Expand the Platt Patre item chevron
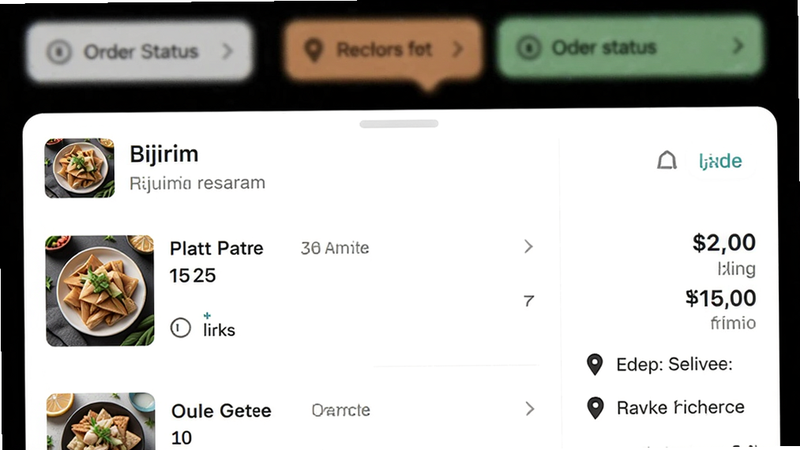Image resolution: width=800 pixels, height=450 pixels. (529, 247)
